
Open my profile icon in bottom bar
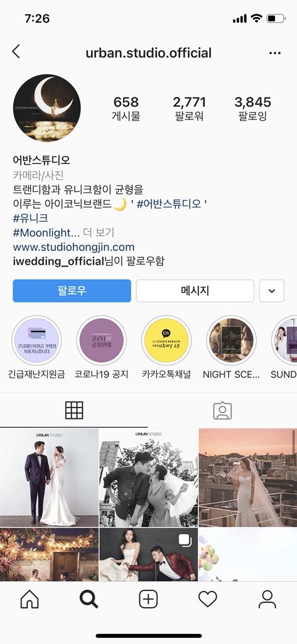[267, 599]
